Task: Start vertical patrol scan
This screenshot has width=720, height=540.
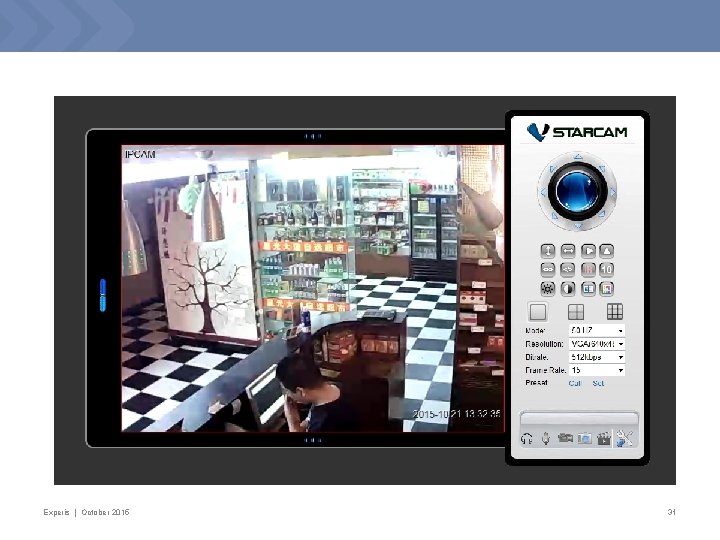Action: (x=547, y=251)
